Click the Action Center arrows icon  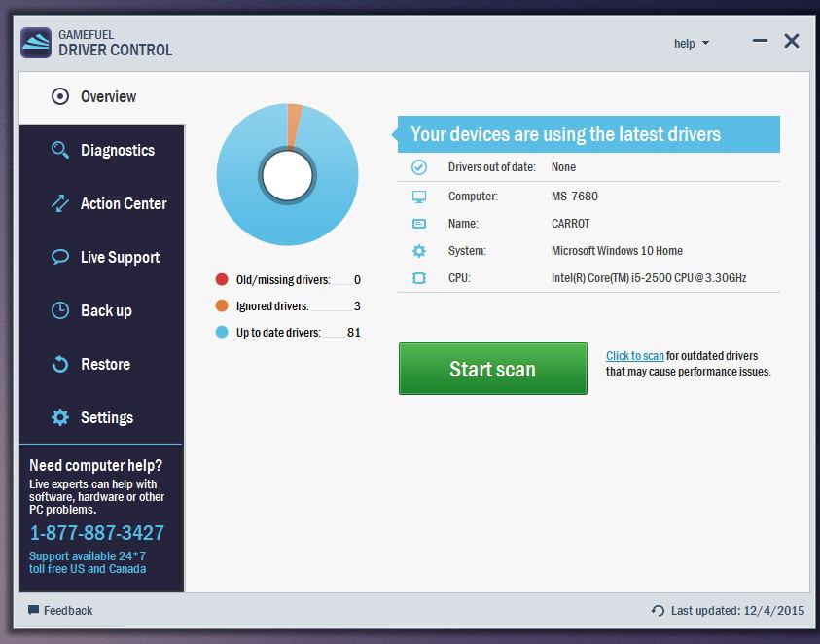coord(60,203)
